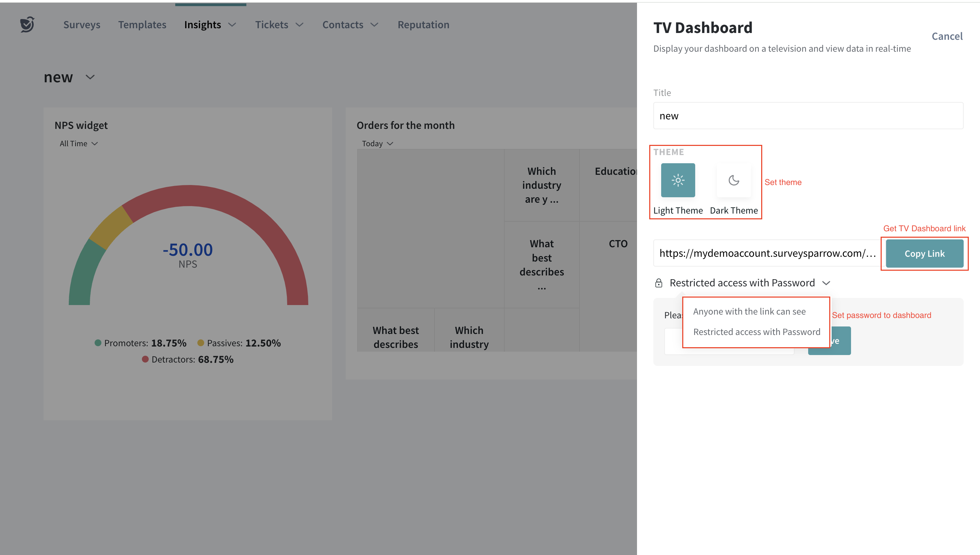Image resolution: width=980 pixels, height=555 pixels.
Task: Expand the All Time filter on NPS widget
Action: click(x=79, y=144)
